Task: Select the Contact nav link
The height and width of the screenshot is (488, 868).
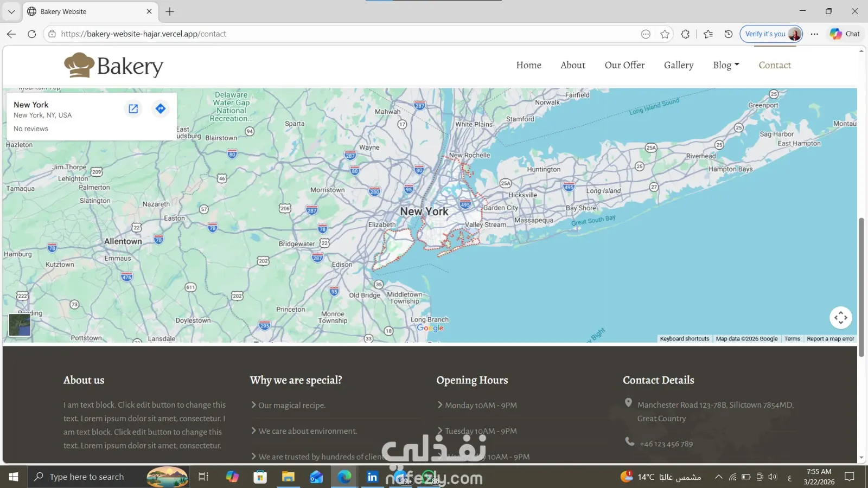Action: click(775, 65)
